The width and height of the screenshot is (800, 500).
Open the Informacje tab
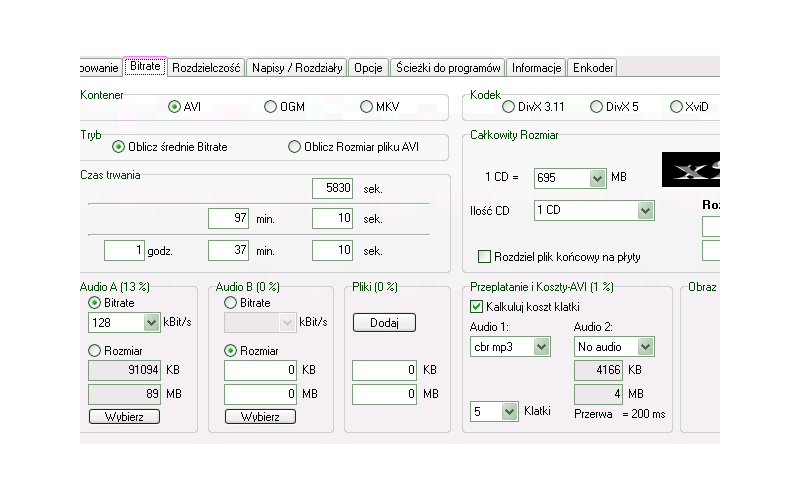(x=536, y=68)
